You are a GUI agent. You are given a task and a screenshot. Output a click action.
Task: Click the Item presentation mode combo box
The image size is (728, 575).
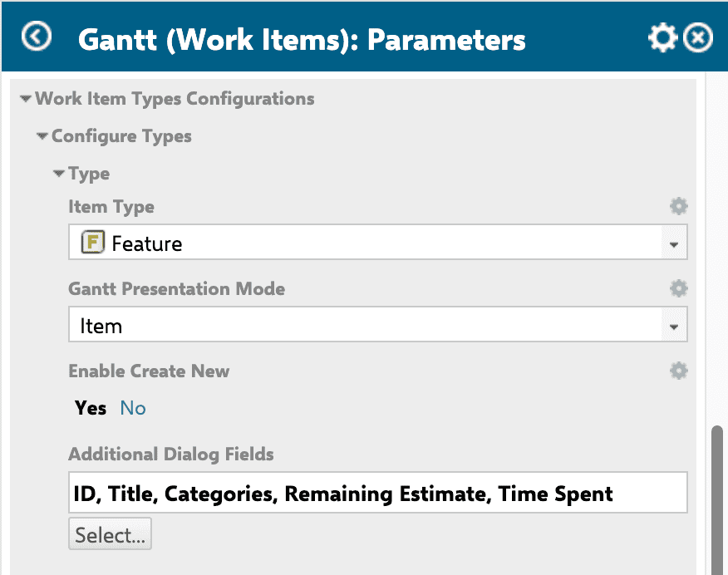click(x=378, y=324)
